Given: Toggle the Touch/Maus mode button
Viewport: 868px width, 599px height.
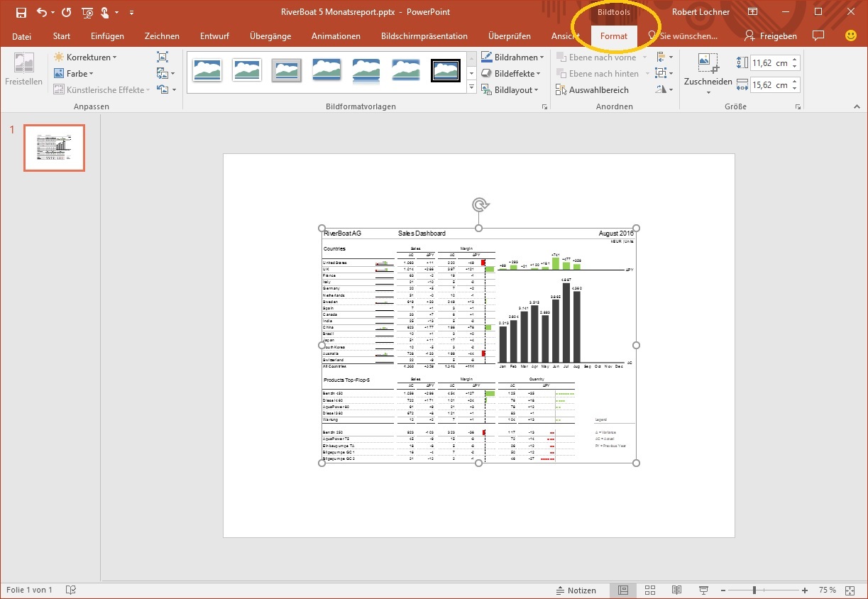Looking at the screenshot, I should (105, 12).
